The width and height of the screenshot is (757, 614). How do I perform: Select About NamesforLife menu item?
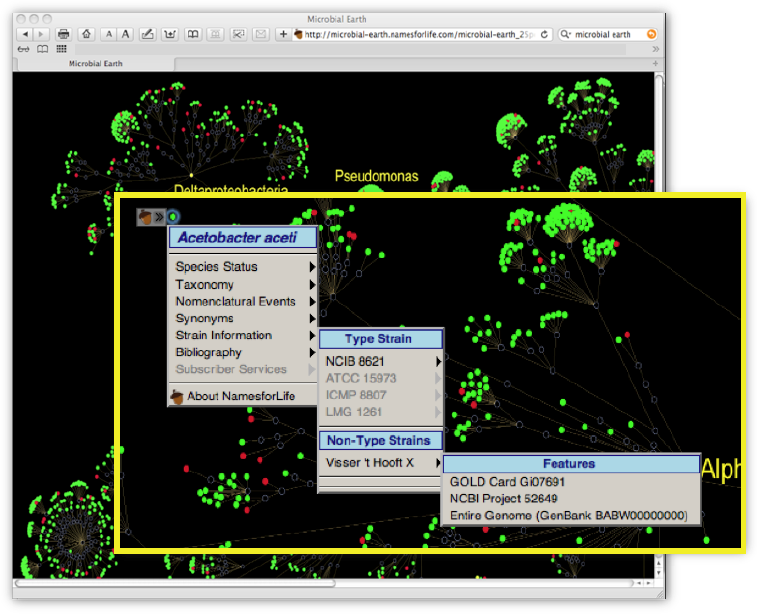tap(240, 396)
